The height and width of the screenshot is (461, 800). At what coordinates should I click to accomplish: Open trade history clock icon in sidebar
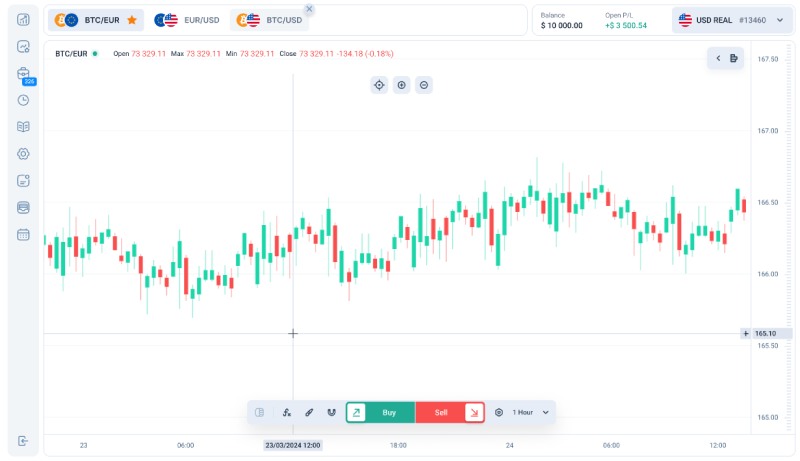point(23,100)
